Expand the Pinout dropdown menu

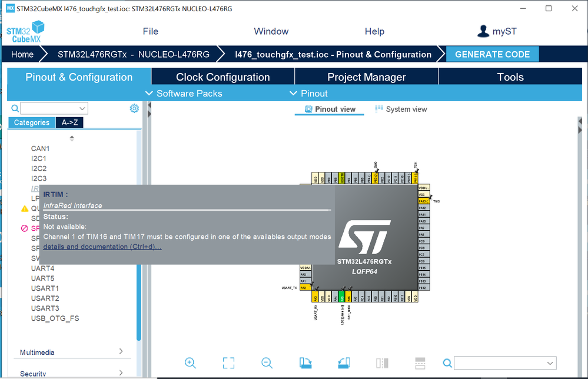point(308,94)
